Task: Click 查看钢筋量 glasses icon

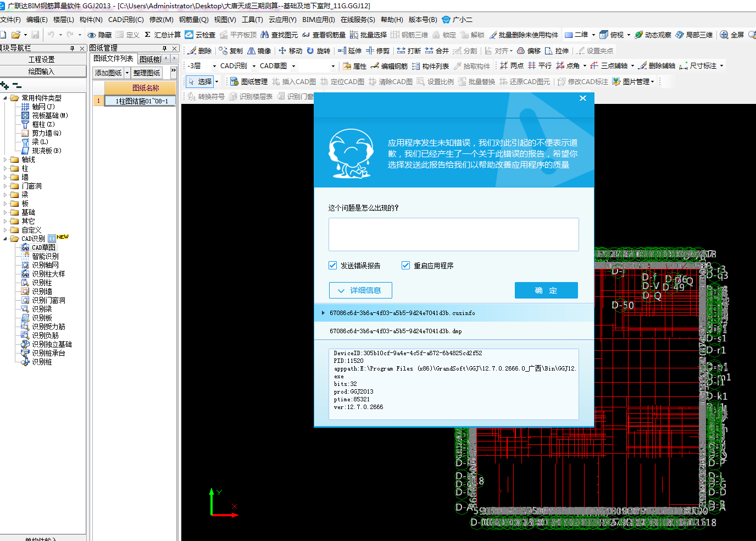Action: (306, 35)
